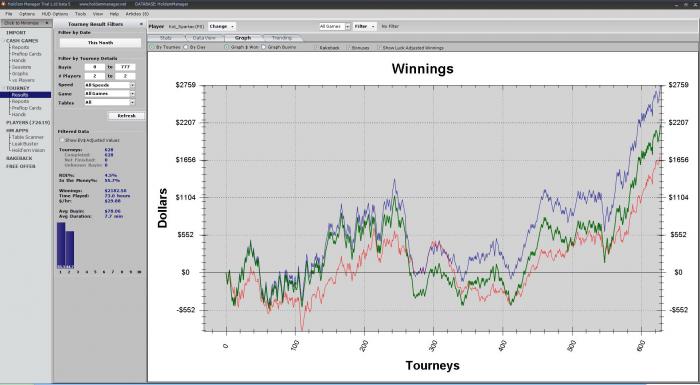Select HM APPS in the sidebar
The image size is (700, 385).
17,130
